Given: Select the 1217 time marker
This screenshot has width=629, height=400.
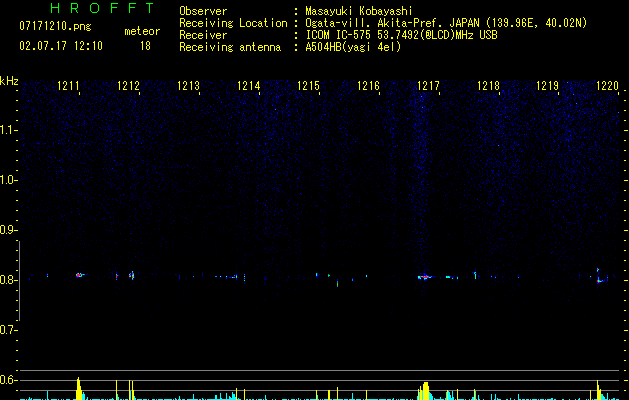Looking at the screenshot, I should pos(428,85).
